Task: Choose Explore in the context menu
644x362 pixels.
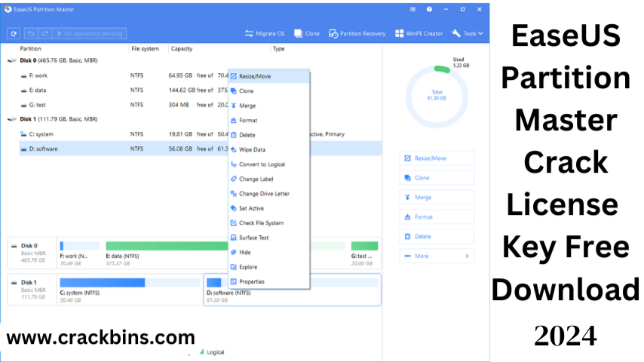Action: click(x=268, y=267)
